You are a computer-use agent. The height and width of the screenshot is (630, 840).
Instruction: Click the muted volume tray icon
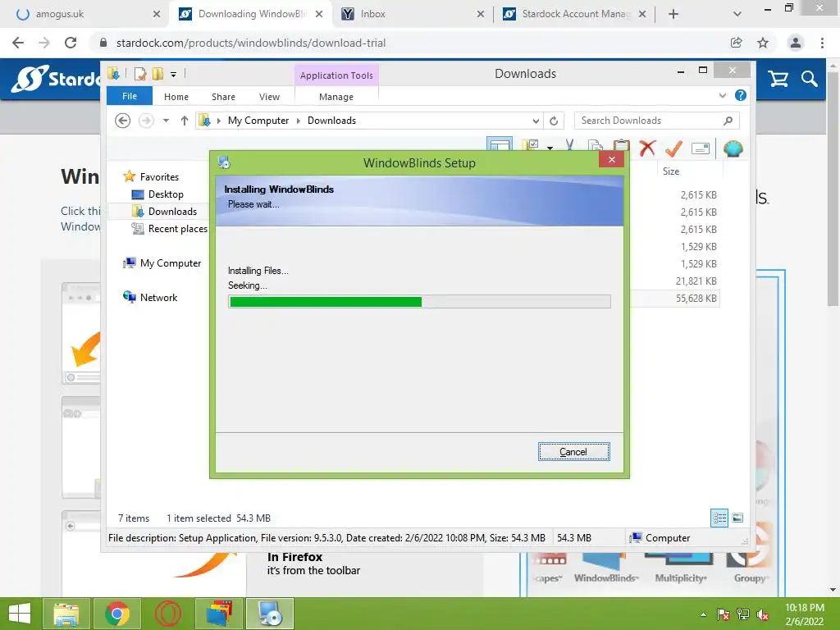point(763,614)
